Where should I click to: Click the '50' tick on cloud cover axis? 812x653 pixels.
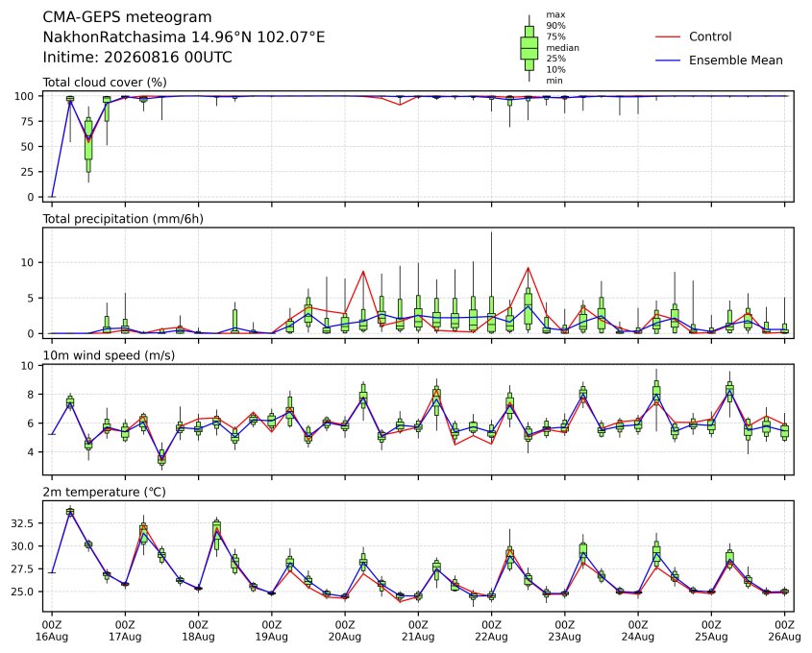(28, 146)
